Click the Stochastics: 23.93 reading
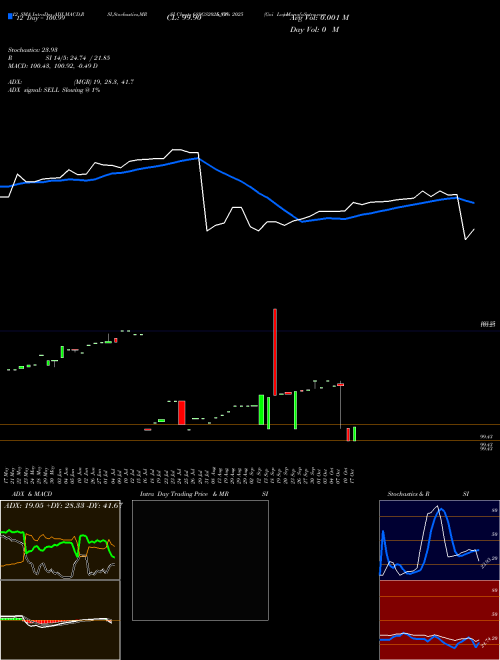Screen dimensions: 500x660 [33, 50]
